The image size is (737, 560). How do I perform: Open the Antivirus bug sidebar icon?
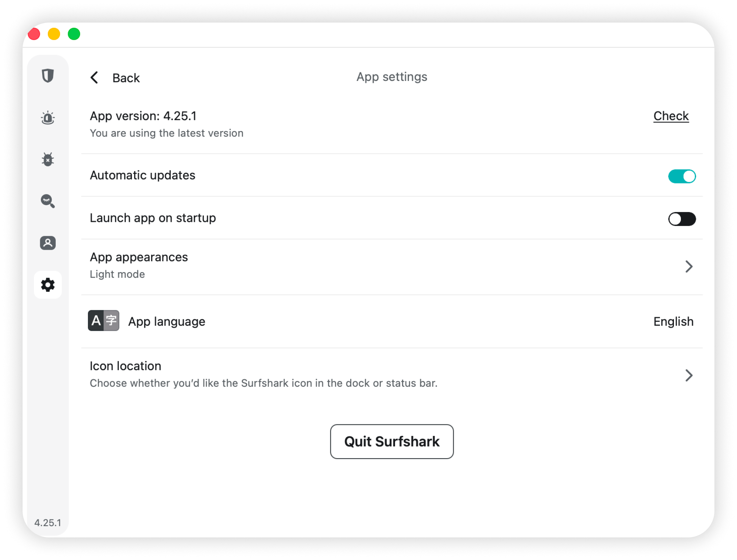pos(48,159)
